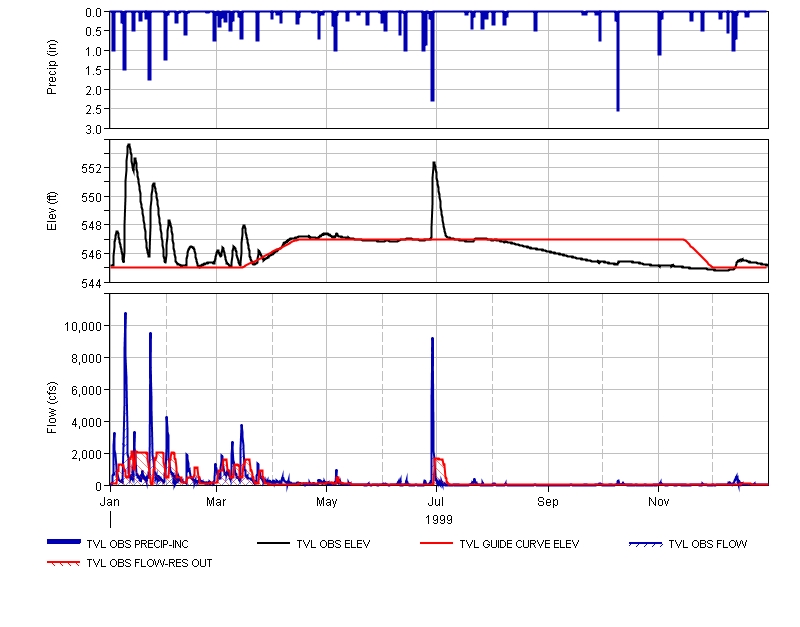Click the TVL OBS FLOW-RES OUT legend label
Screen dimensions: 800x627
[149, 563]
